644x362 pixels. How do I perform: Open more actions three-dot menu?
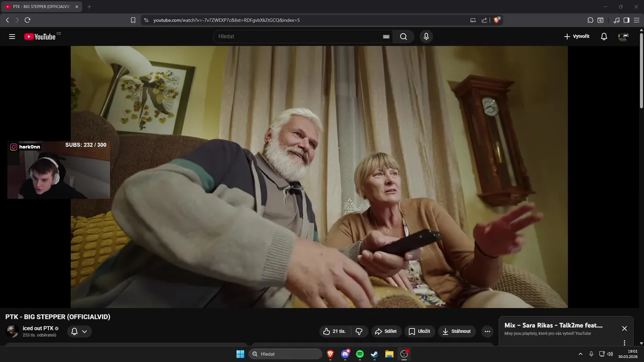[x=487, y=331]
